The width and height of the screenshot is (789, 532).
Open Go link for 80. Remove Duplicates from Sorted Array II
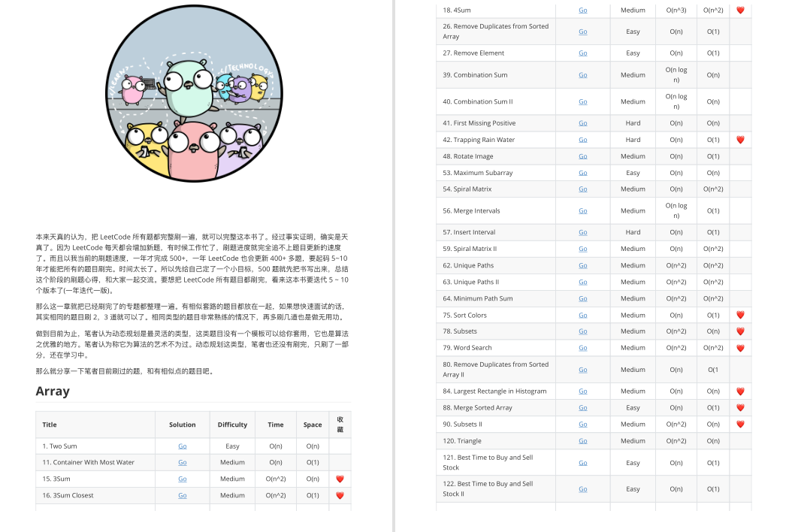[x=582, y=370]
